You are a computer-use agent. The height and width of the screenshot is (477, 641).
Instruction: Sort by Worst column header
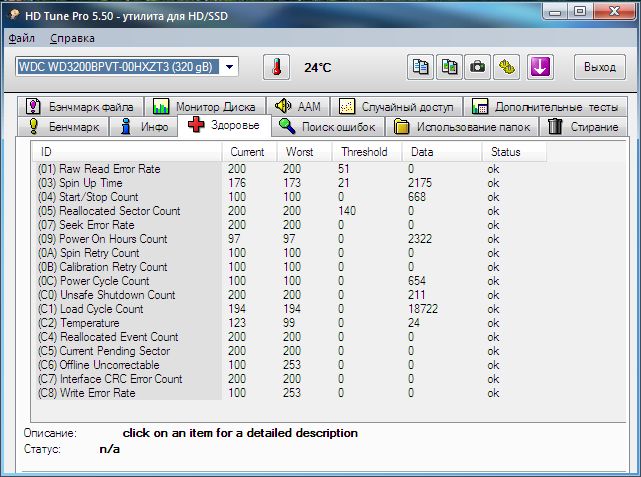pyautogui.click(x=304, y=152)
